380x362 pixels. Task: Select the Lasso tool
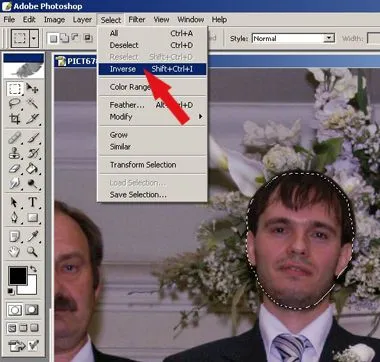click(14, 104)
